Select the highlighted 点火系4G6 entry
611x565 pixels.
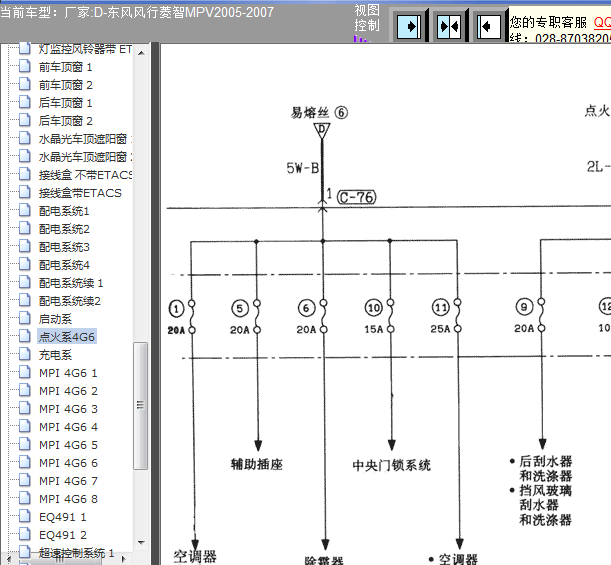67,337
